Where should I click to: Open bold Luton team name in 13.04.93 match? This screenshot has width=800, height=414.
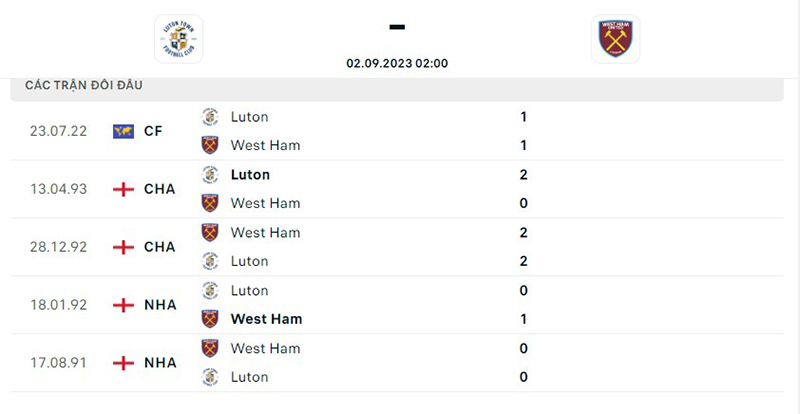[250, 175]
